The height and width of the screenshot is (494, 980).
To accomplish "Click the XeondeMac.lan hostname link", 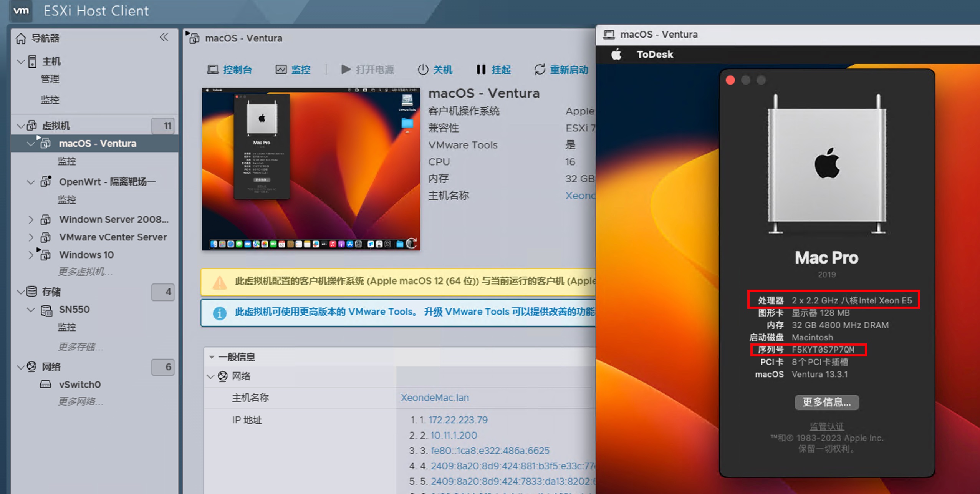I will tap(435, 398).
